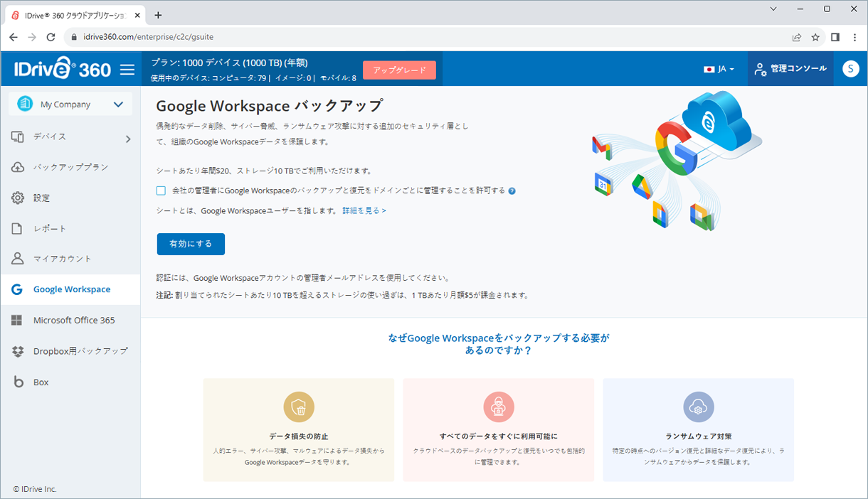Click the ランサムウェア対策 card
The image size is (868, 499).
pos(699,430)
